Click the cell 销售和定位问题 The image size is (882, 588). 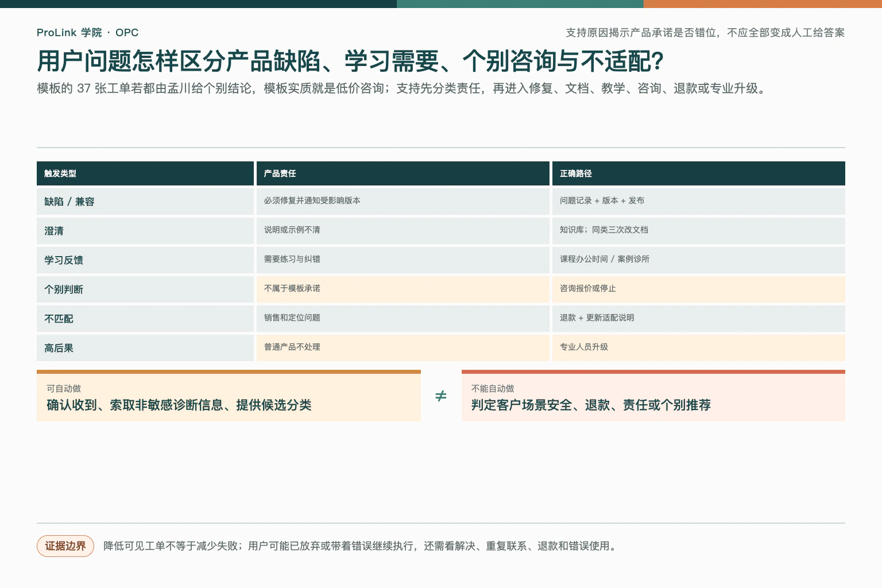403,319
